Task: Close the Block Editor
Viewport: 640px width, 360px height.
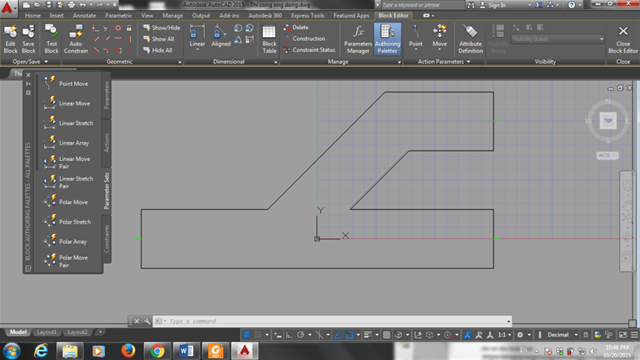Action: click(x=623, y=39)
